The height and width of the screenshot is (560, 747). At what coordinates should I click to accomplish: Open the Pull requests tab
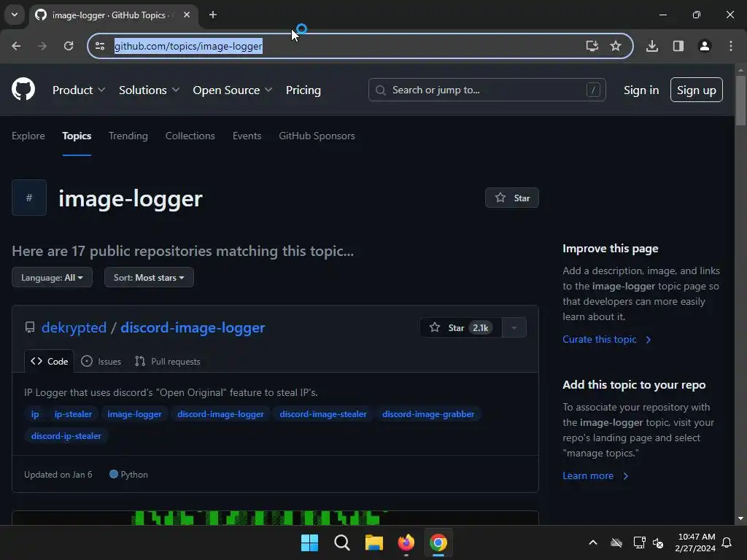(167, 362)
